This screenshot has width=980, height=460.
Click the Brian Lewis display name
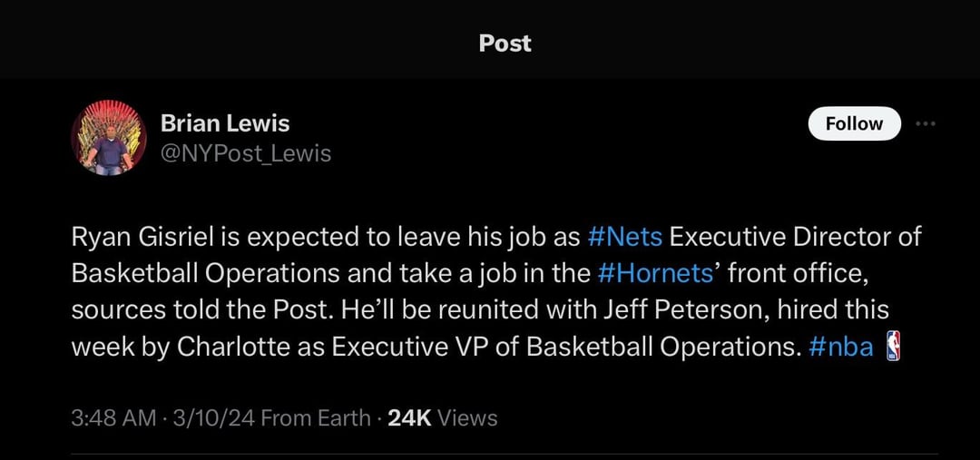[x=225, y=122]
